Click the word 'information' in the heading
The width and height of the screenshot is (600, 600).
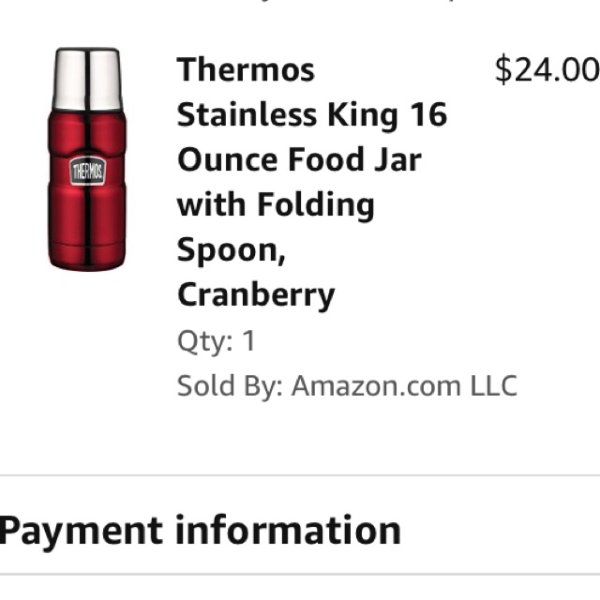[288, 530]
